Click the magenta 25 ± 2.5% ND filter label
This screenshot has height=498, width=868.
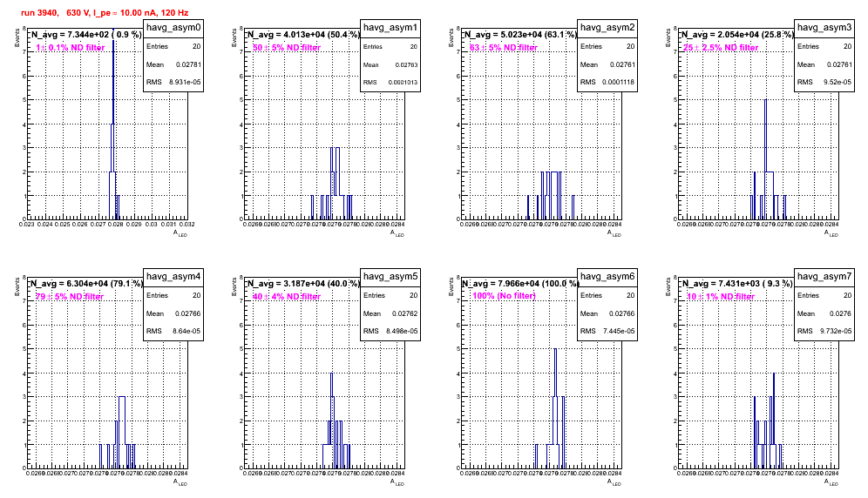point(721,48)
